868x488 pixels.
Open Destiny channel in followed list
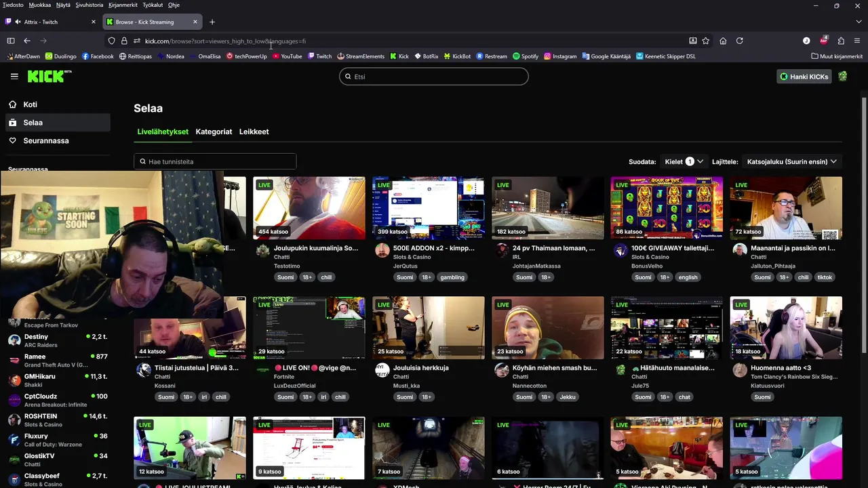point(58,340)
